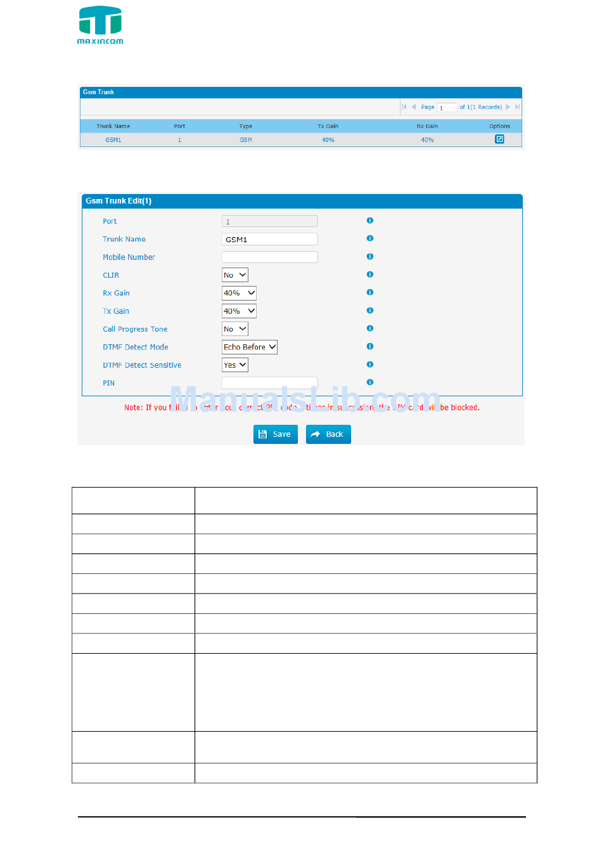Click the DTMF Detect Mode label

coord(136,347)
